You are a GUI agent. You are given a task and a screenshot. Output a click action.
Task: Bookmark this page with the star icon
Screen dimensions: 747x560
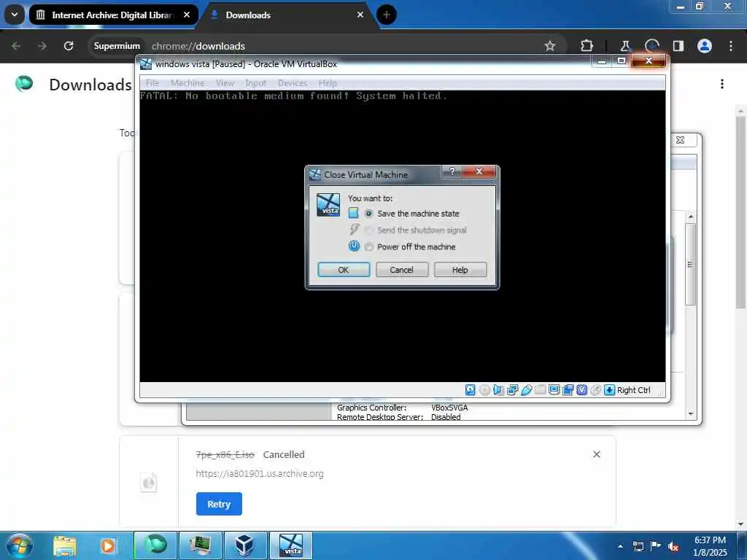point(550,46)
